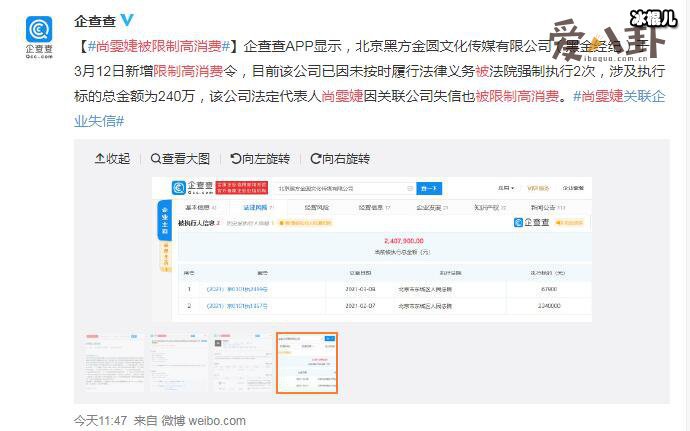This screenshot has height=431, width=690.
Task: Click the 企查查 profile avatar
Action: coord(42,32)
